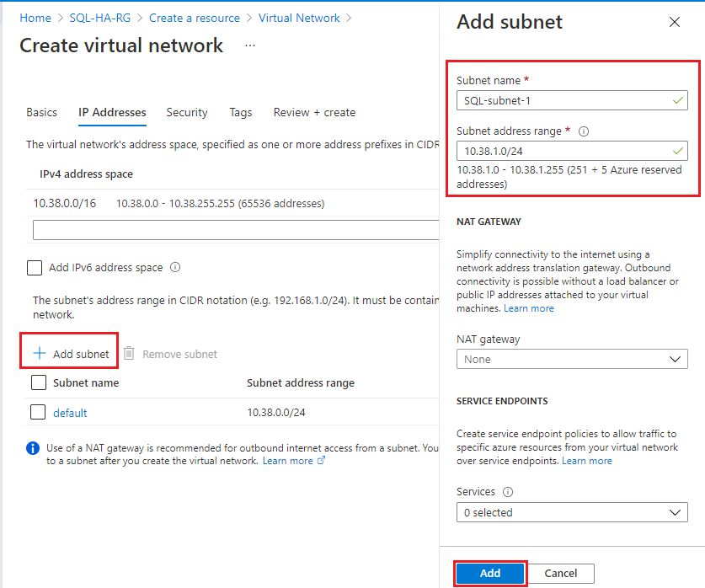Switch to the Security tab

[x=187, y=112]
